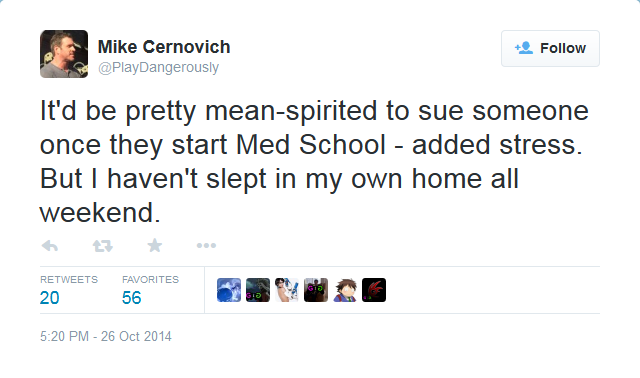Click the FAVORITES label above the count
640x378 pixels.
[x=150, y=280]
